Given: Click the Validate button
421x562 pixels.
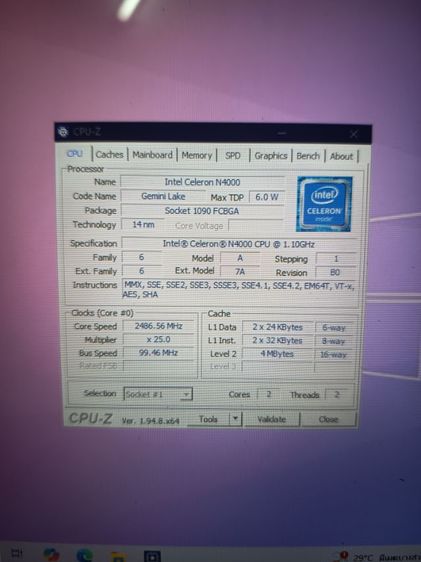Looking at the screenshot, I should (272, 419).
